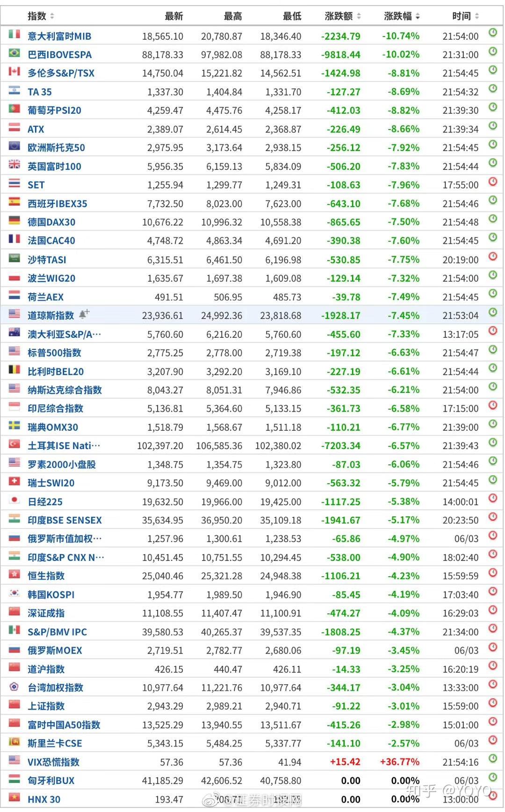Screen dimensions: 505x812
Task: Click the France flag beside 法国CAC40
Action: (x=14, y=239)
